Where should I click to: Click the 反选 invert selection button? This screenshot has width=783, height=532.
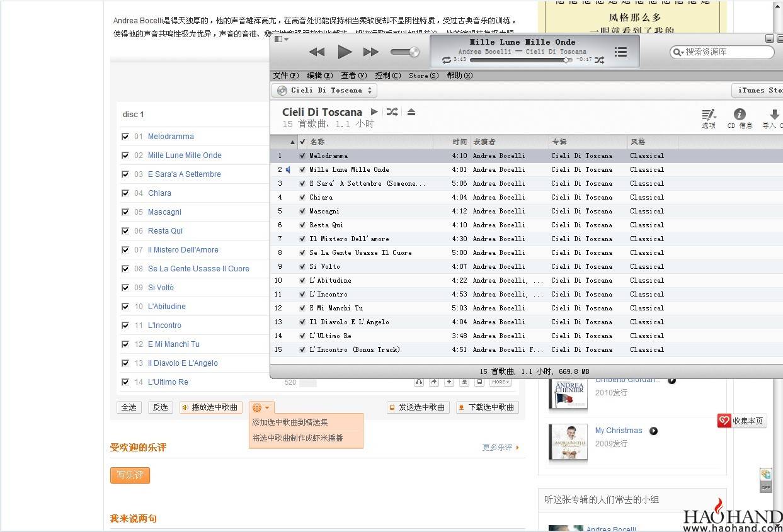coord(161,407)
